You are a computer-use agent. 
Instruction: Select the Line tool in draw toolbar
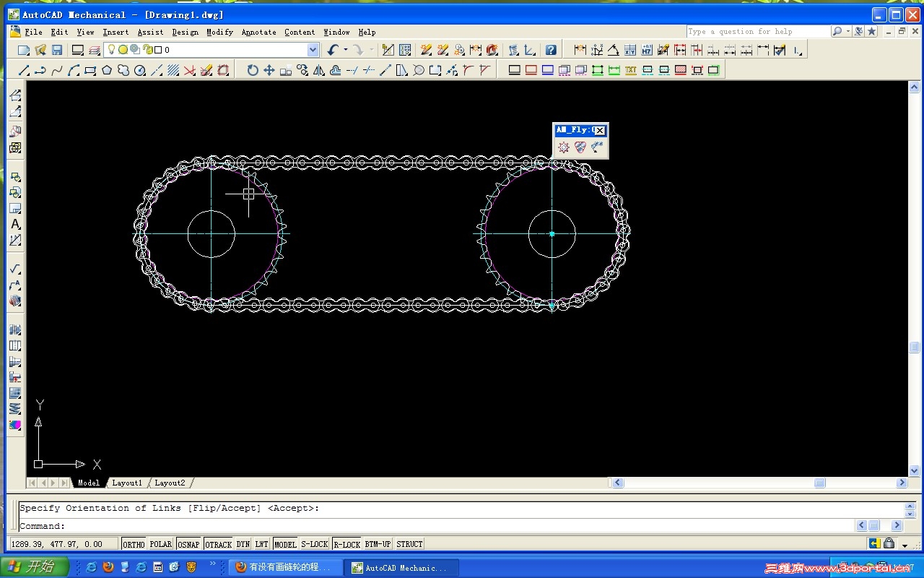click(x=24, y=70)
